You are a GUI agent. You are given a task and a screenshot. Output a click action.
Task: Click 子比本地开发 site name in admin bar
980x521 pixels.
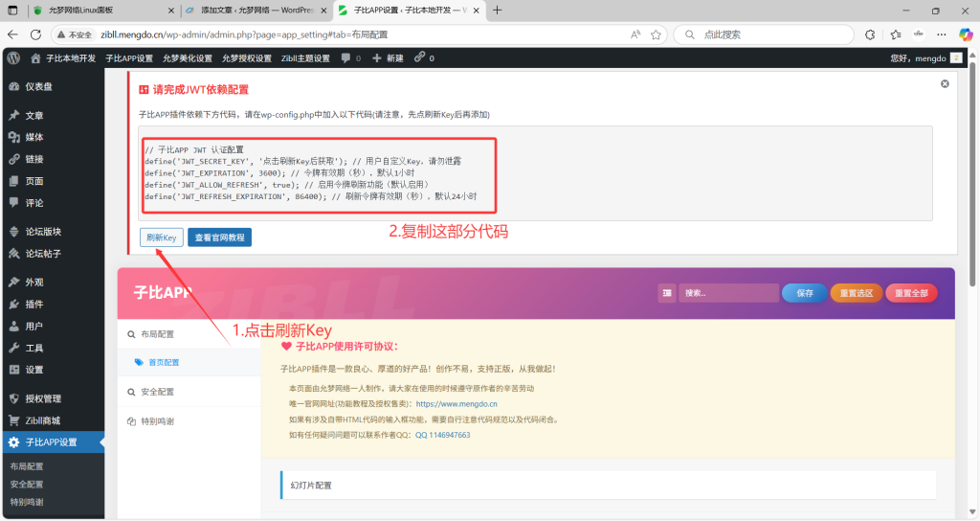pyautogui.click(x=64, y=58)
